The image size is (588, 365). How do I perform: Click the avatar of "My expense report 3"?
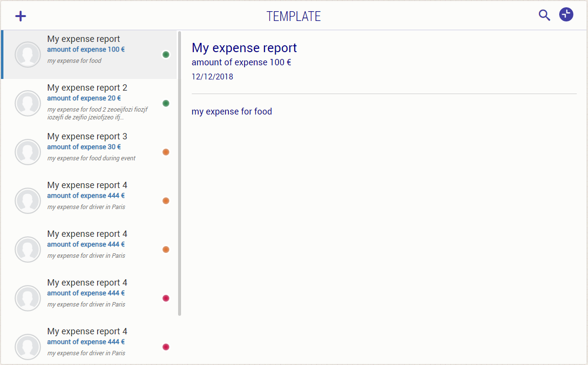coord(28,152)
